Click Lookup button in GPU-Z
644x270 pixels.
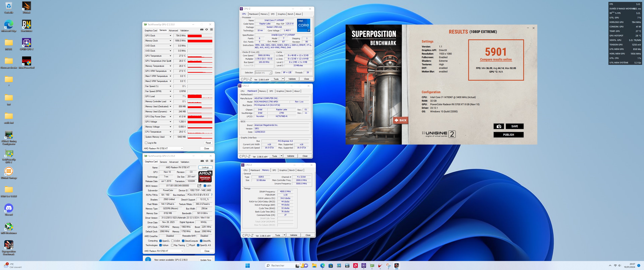[205, 167]
